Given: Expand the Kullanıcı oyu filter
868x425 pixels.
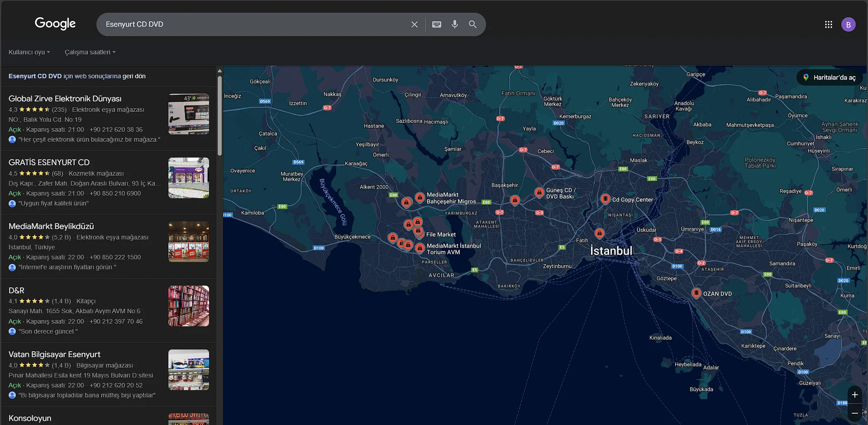Looking at the screenshot, I should point(29,52).
